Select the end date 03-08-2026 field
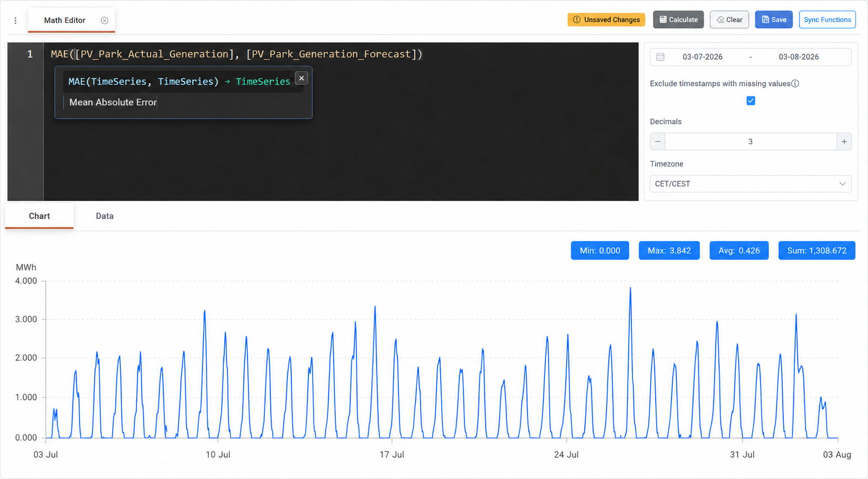The width and height of the screenshot is (868, 479). coord(799,57)
